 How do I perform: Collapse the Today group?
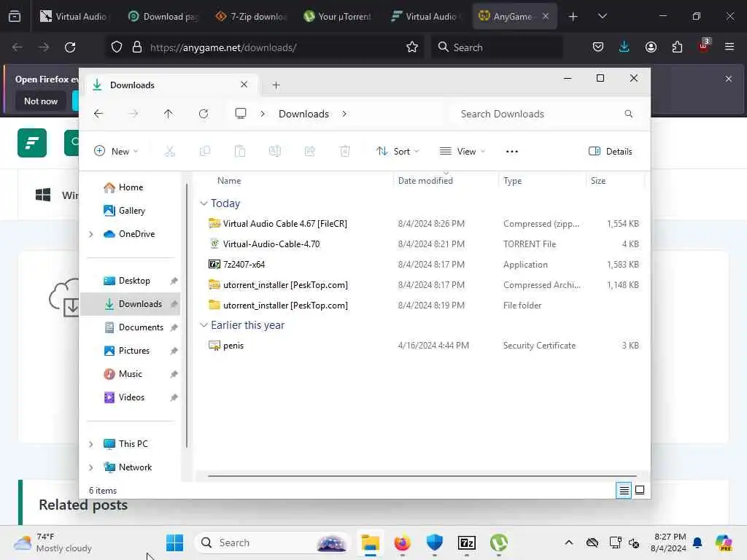pyautogui.click(x=204, y=203)
